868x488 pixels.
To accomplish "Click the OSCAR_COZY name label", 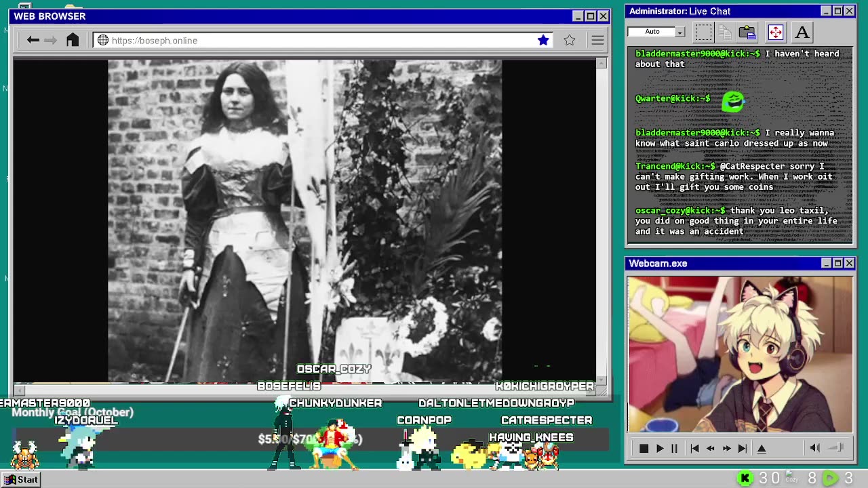I will tap(334, 369).
